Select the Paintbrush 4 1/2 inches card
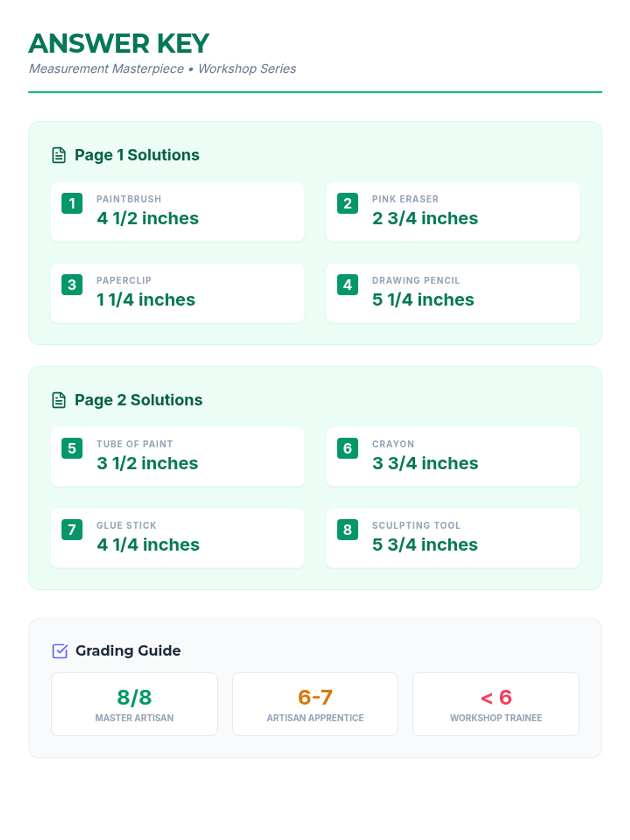 [177, 212]
